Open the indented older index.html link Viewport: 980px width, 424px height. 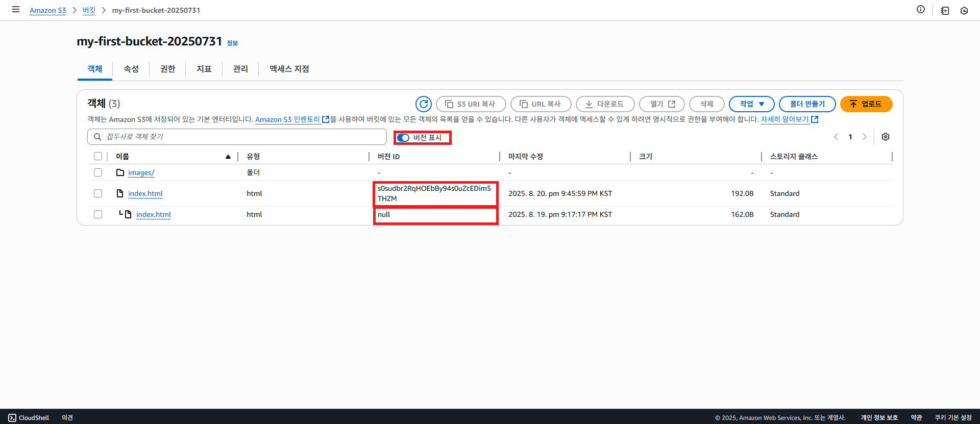[x=154, y=214]
